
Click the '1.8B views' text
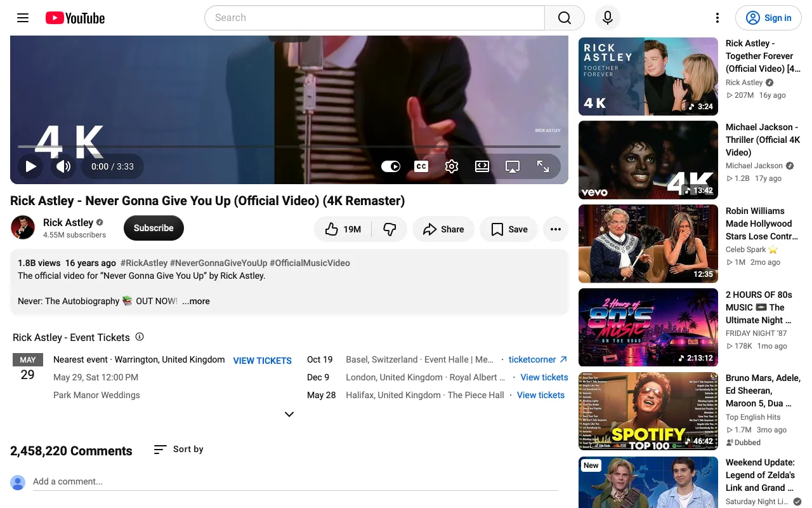[x=39, y=263]
